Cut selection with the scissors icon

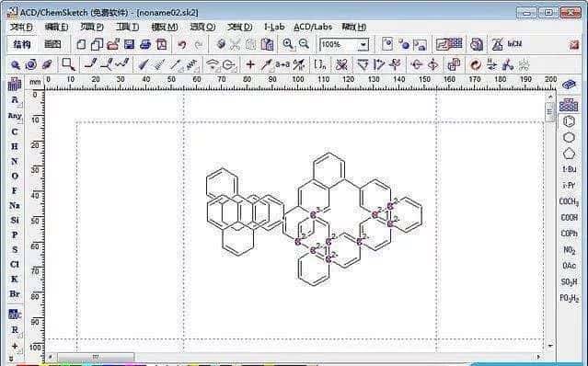click(236, 44)
